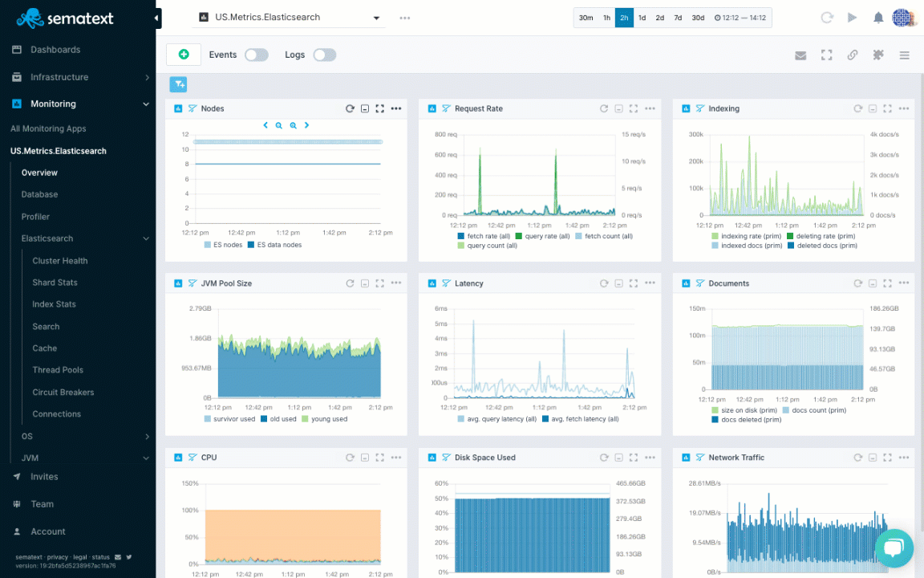Select the 30d time range

pos(698,18)
